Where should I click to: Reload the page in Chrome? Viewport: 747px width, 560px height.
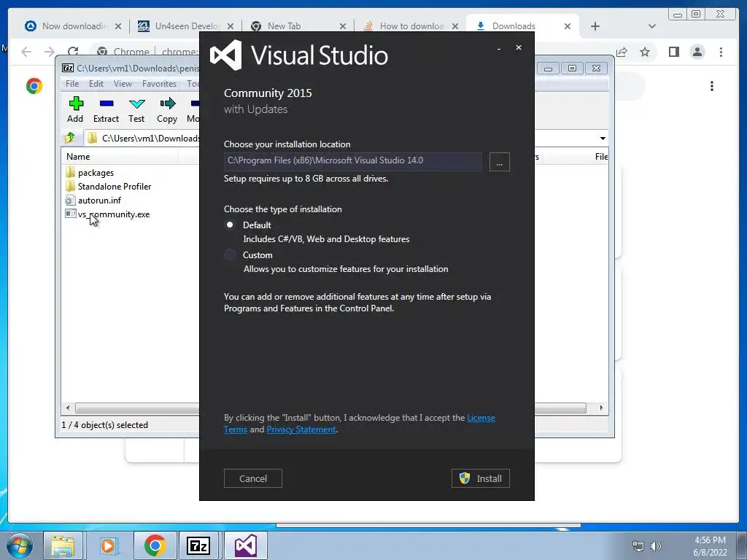73,52
